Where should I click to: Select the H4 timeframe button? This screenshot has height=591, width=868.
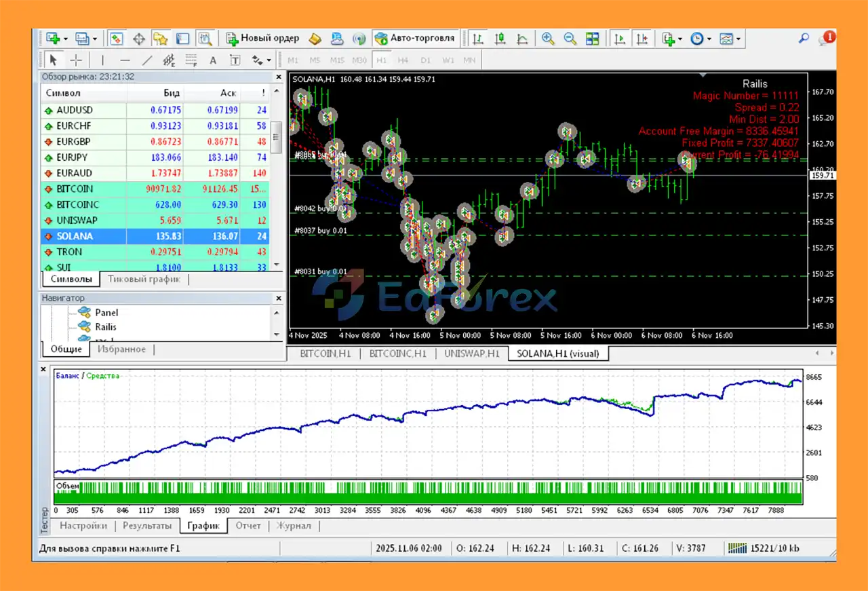click(403, 60)
